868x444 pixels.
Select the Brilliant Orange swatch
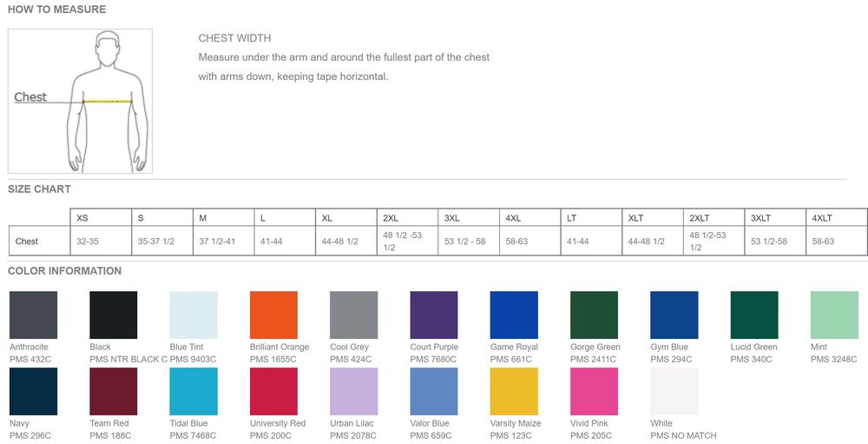click(x=273, y=315)
